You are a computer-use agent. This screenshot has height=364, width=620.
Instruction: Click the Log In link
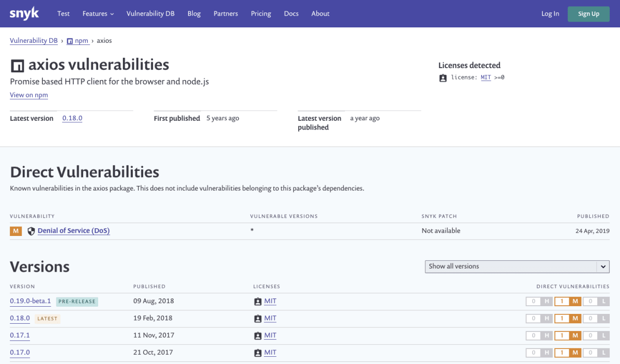550,13
